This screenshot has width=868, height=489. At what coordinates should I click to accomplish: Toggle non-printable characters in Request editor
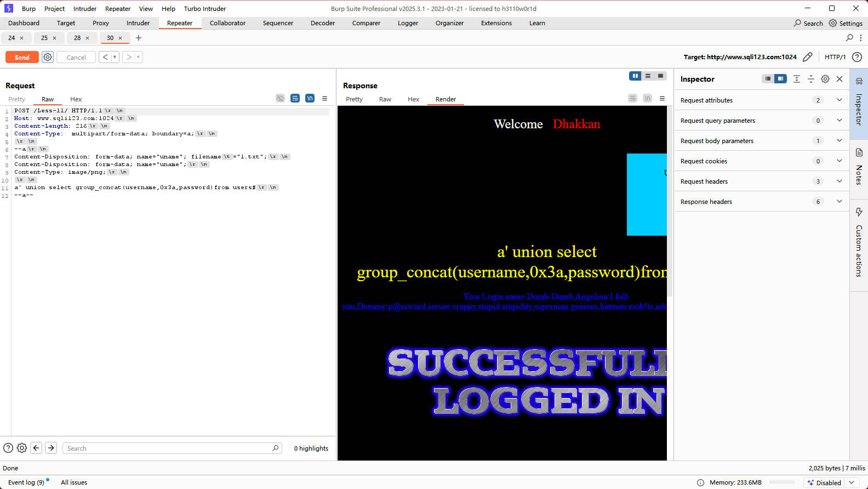coord(310,98)
